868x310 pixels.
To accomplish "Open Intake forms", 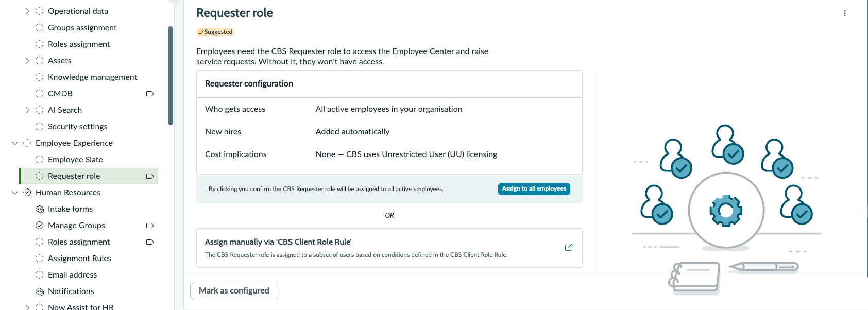I will coord(71,209).
